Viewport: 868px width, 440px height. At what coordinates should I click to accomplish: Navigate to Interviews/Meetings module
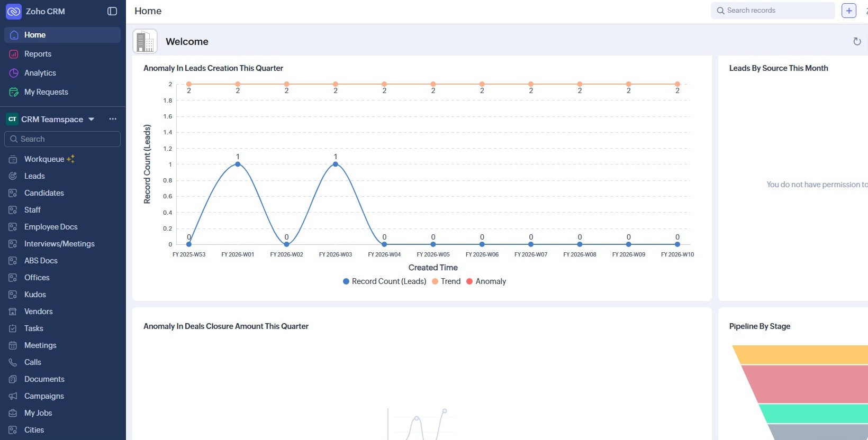[x=59, y=244]
